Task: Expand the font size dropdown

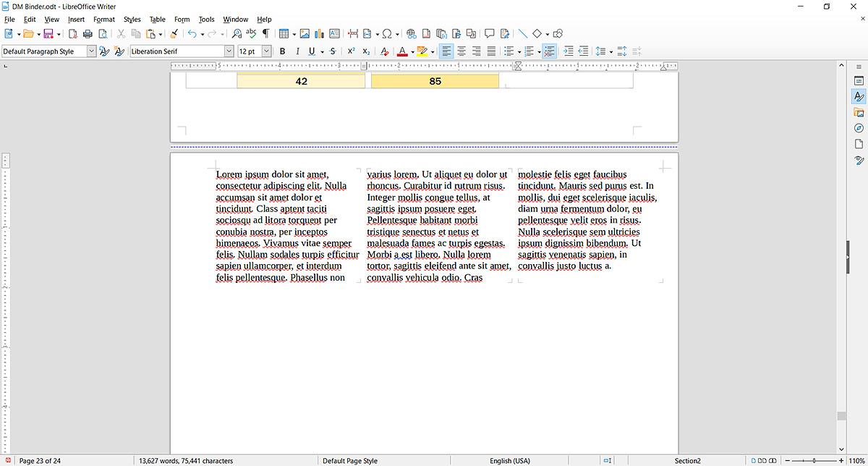Action: [x=266, y=51]
